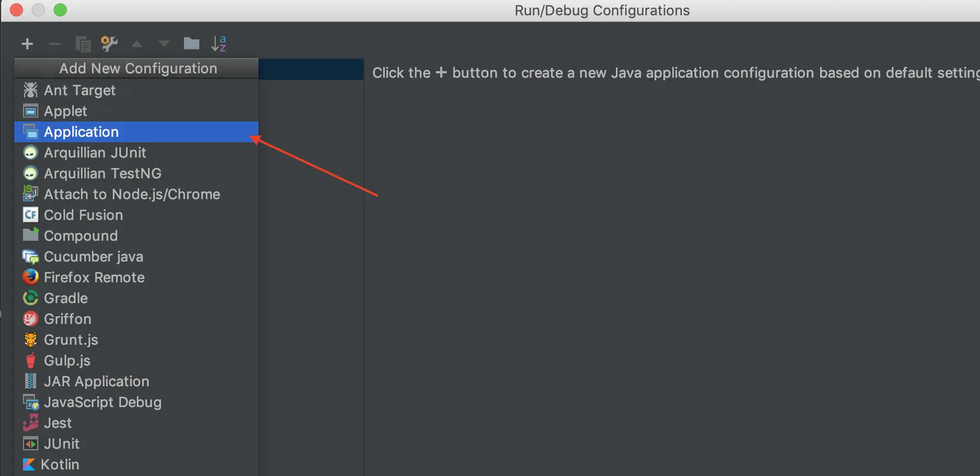Click the Sort Configurations alphabetically icon

coord(219,43)
